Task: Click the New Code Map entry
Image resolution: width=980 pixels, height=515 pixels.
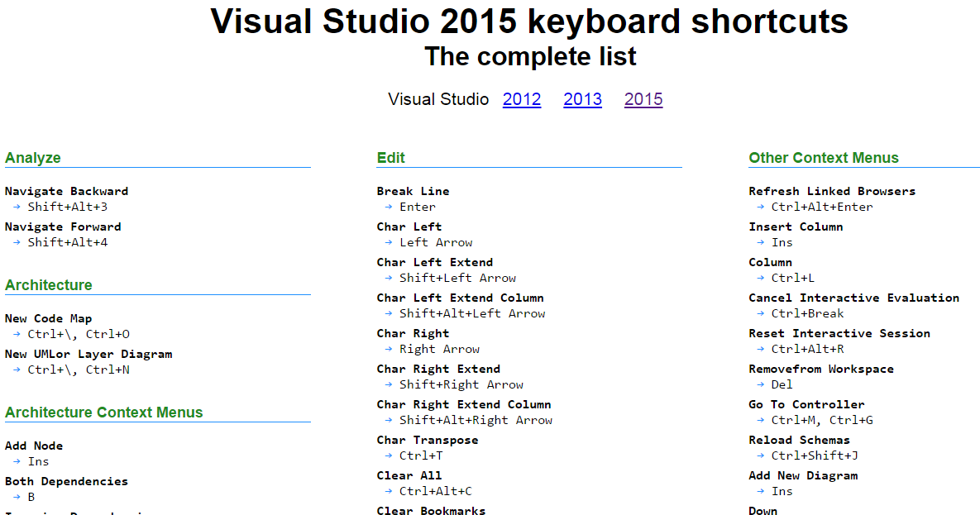Action: (48, 318)
